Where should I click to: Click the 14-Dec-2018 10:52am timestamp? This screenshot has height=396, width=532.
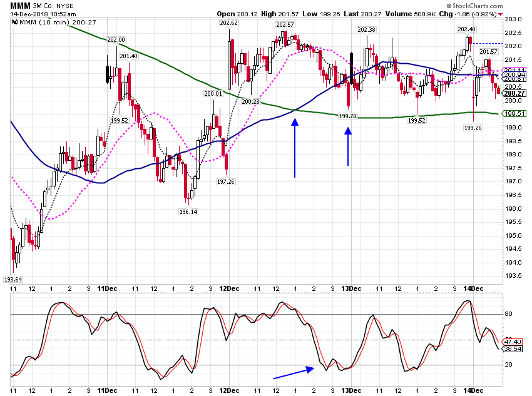(43, 14)
